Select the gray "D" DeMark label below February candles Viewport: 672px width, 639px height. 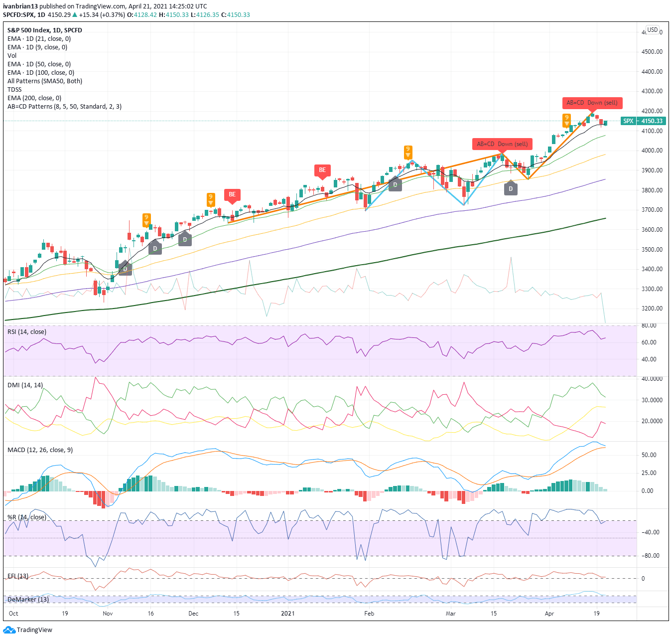click(x=395, y=184)
